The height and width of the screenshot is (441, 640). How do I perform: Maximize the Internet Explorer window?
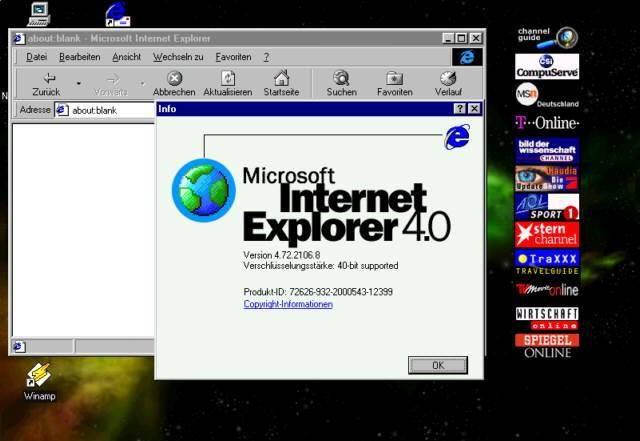click(x=461, y=38)
